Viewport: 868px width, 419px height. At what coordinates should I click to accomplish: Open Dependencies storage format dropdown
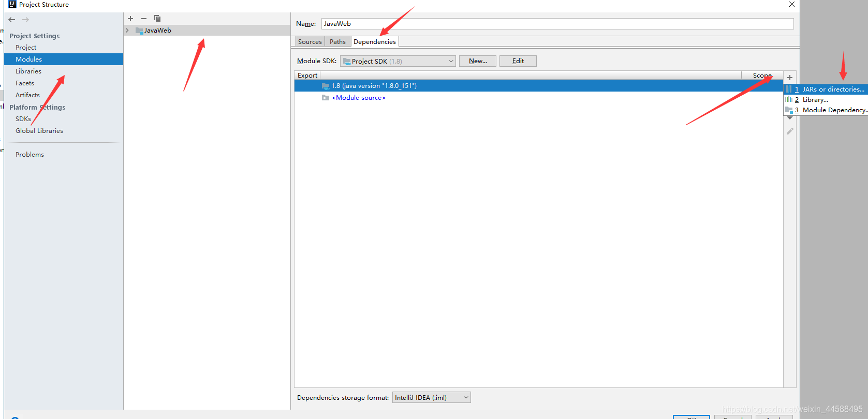click(432, 397)
